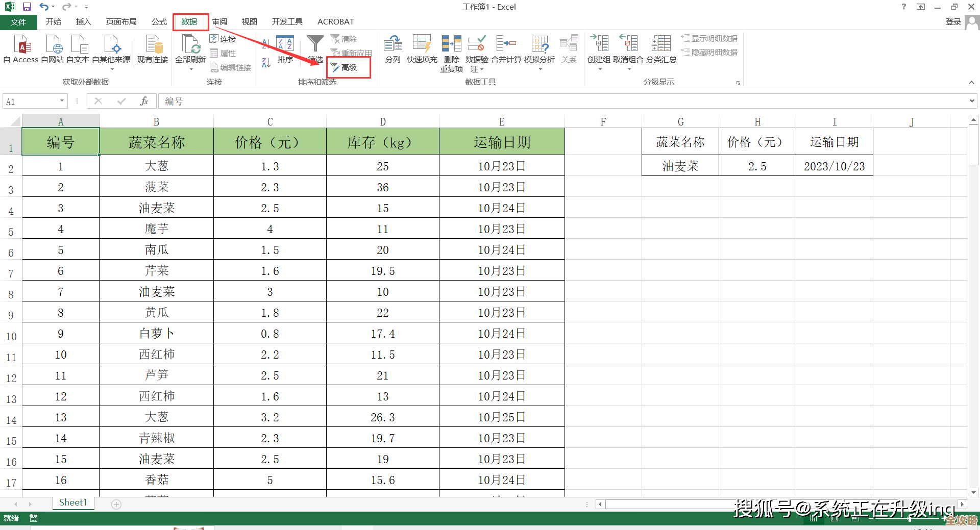This screenshot has height=530, width=980.
Task: Open the 开始 ribbon tab
Action: point(53,21)
